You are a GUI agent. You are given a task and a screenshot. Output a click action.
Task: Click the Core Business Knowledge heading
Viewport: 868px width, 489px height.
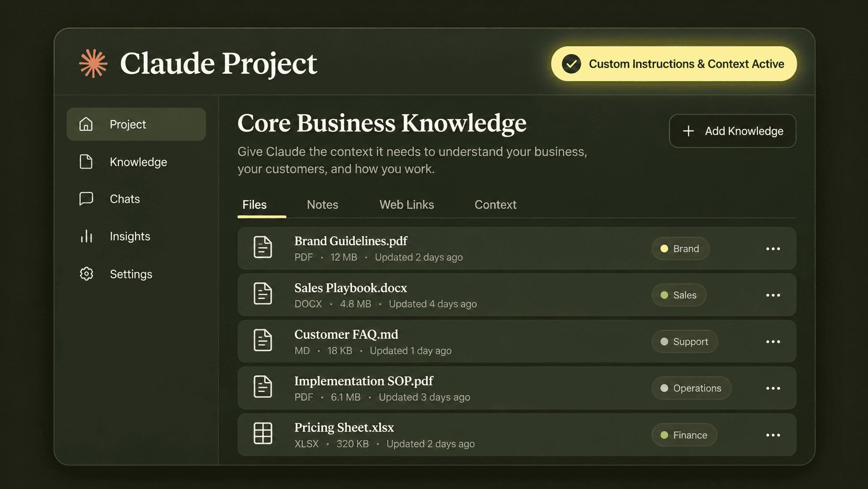382,123
